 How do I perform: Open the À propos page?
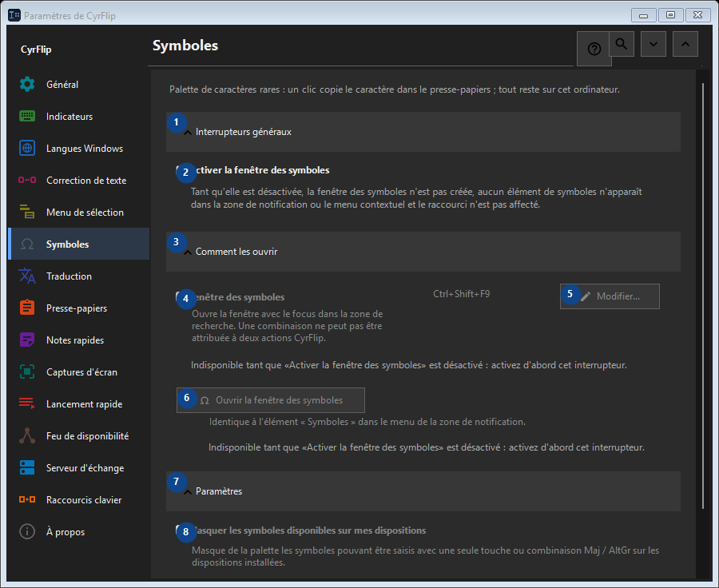[78, 532]
